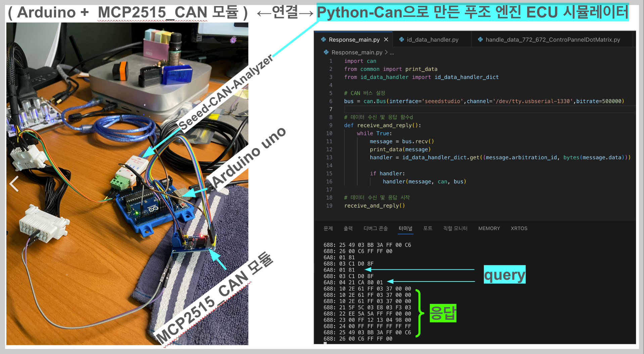Close the Response_main.py tab
This screenshot has width=644, height=354.
click(x=386, y=40)
